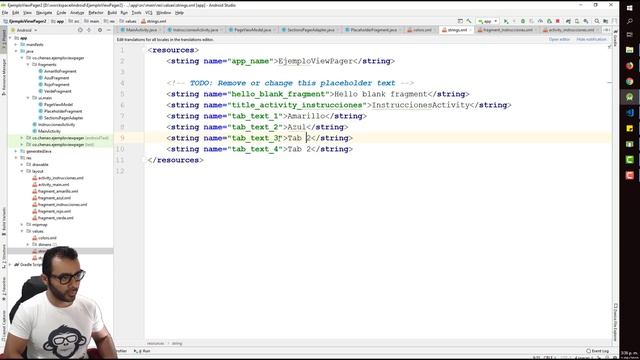Open the Refactor menu
Image resolution: width=640 pixels, height=360 pixels.
tap(96, 13)
